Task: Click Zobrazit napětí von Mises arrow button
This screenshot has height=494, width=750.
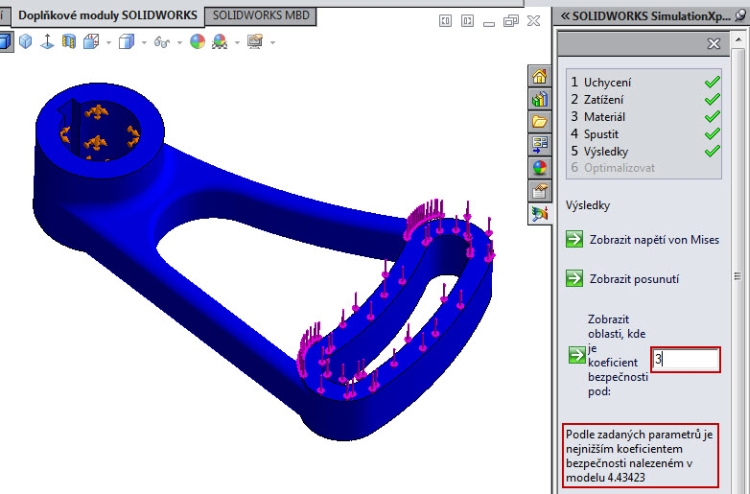Action: point(574,239)
